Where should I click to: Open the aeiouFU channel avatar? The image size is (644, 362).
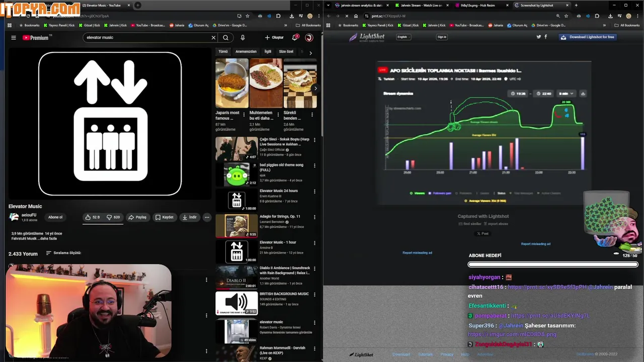click(x=14, y=217)
